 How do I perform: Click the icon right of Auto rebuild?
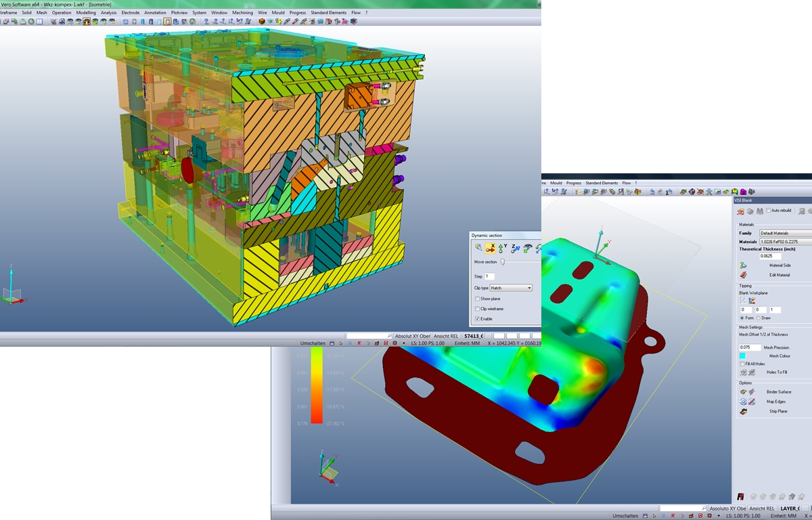[803, 211]
